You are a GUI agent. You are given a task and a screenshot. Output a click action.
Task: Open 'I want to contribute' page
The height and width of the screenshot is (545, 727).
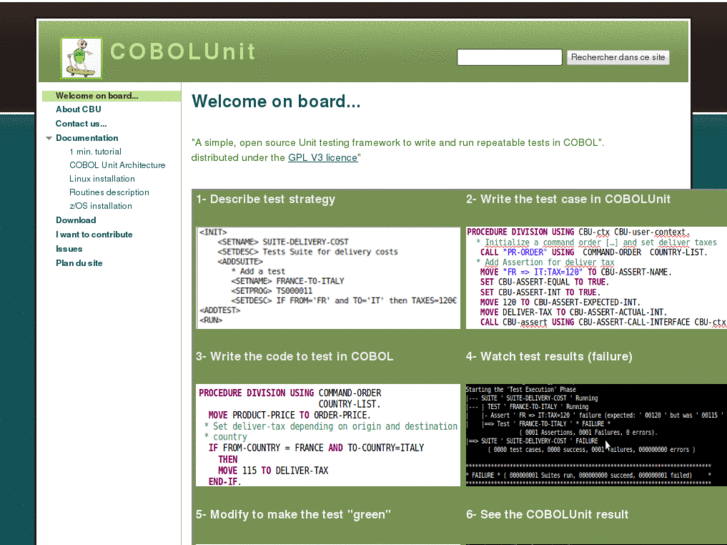[x=94, y=234]
